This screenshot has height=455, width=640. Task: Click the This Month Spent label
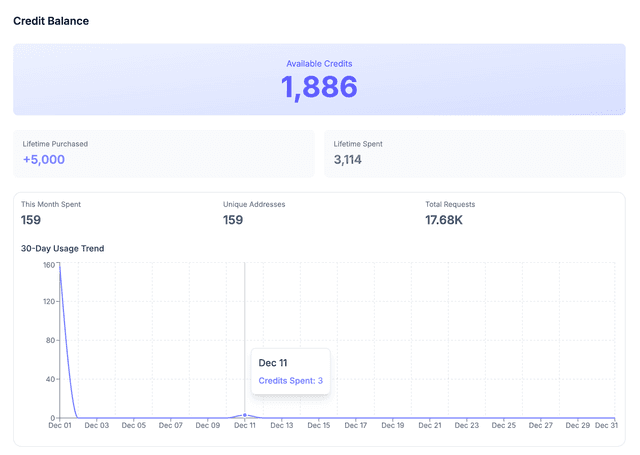[51, 204]
